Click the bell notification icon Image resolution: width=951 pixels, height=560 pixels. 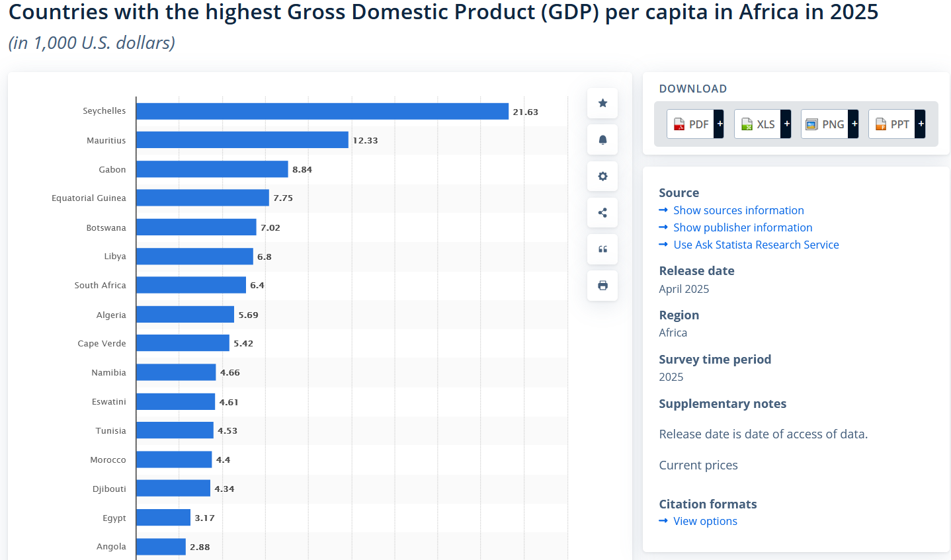click(602, 140)
